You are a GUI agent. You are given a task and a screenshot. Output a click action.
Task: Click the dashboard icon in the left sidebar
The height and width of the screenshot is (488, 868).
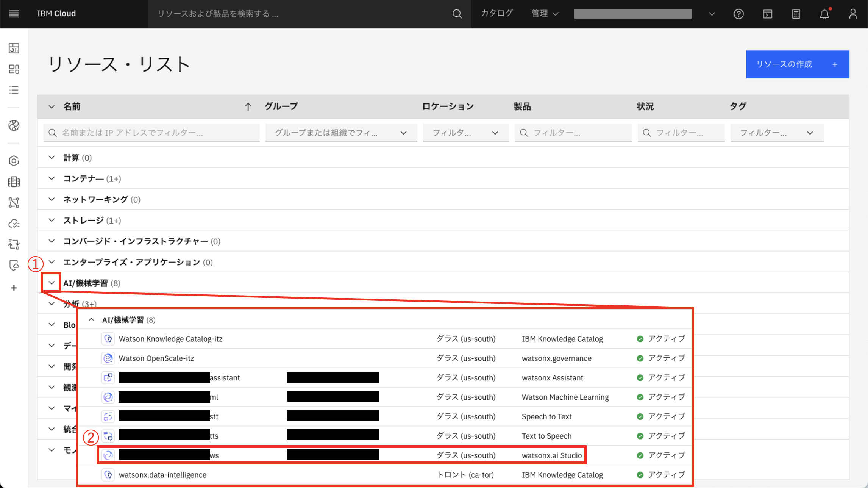[14, 48]
